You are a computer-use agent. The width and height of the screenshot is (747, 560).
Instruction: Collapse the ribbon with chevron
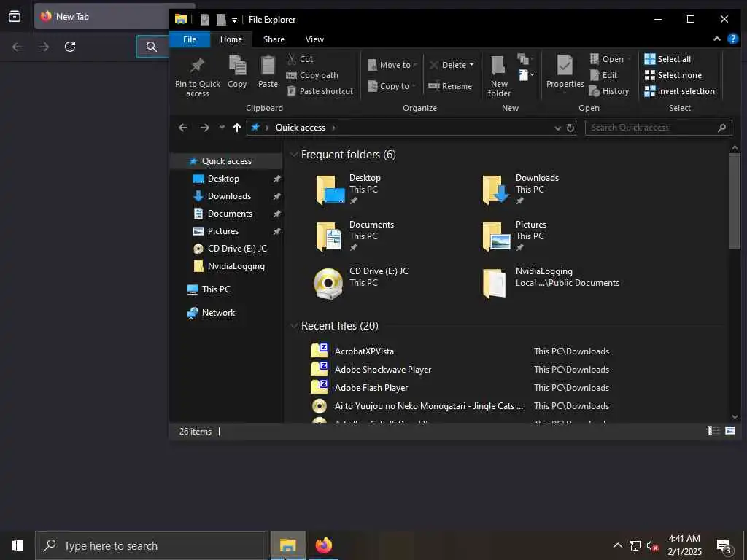point(716,39)
